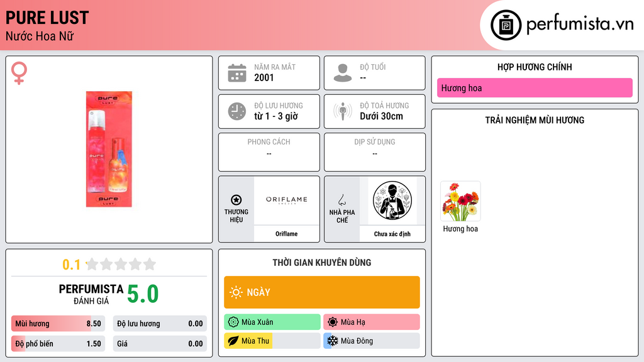Select the Mùa Hạ season label
This screenshot has height=362, width=644.
point(353,322)
